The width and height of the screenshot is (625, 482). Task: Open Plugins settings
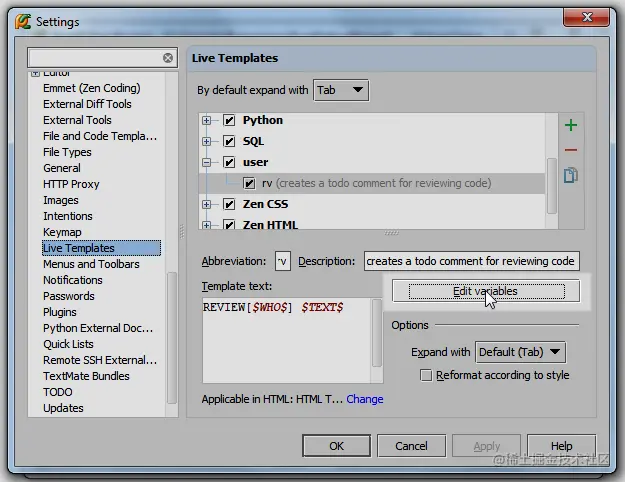(x=60, y=312)
